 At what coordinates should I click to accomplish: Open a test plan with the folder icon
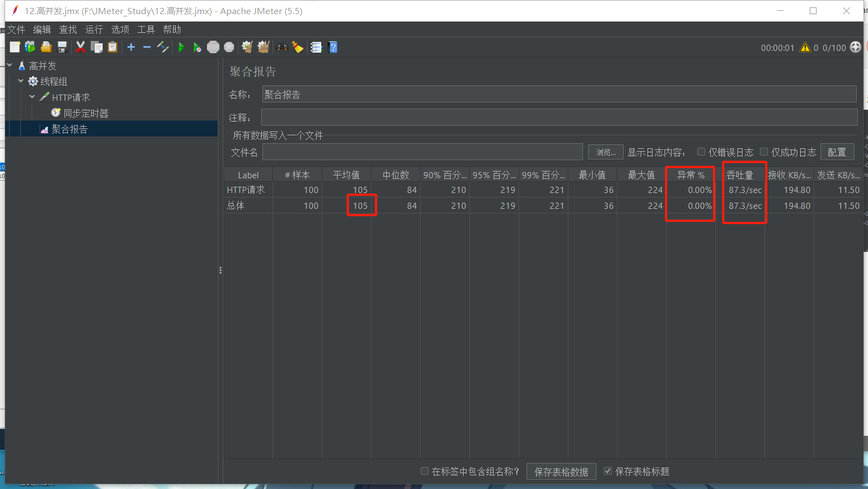(46, 47)
